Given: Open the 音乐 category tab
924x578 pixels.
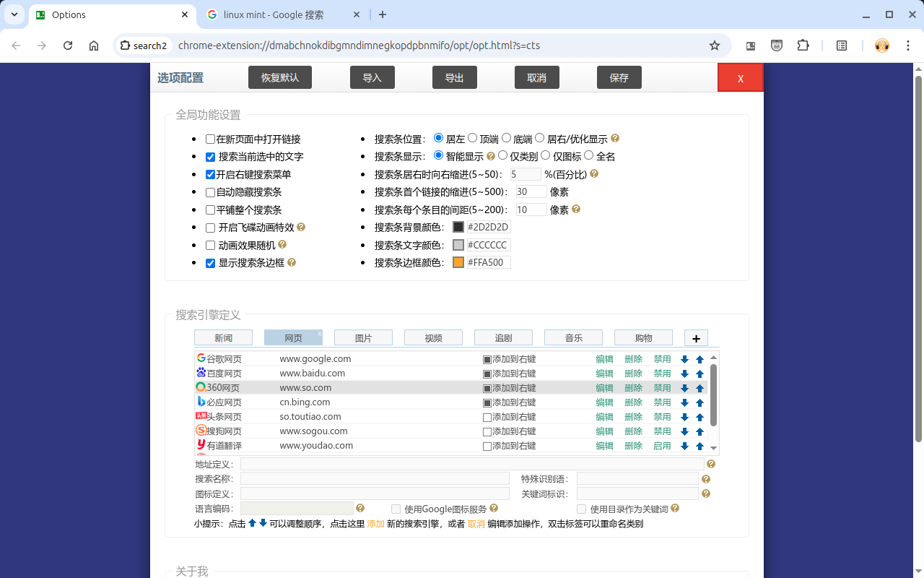Looking at the screenshot, I should point(572,337).
